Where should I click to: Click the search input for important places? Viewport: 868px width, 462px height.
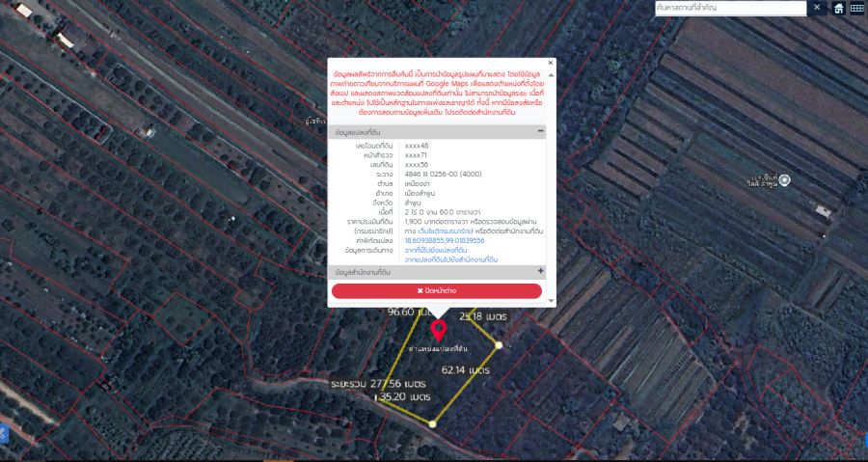click(x=730, y=8)
